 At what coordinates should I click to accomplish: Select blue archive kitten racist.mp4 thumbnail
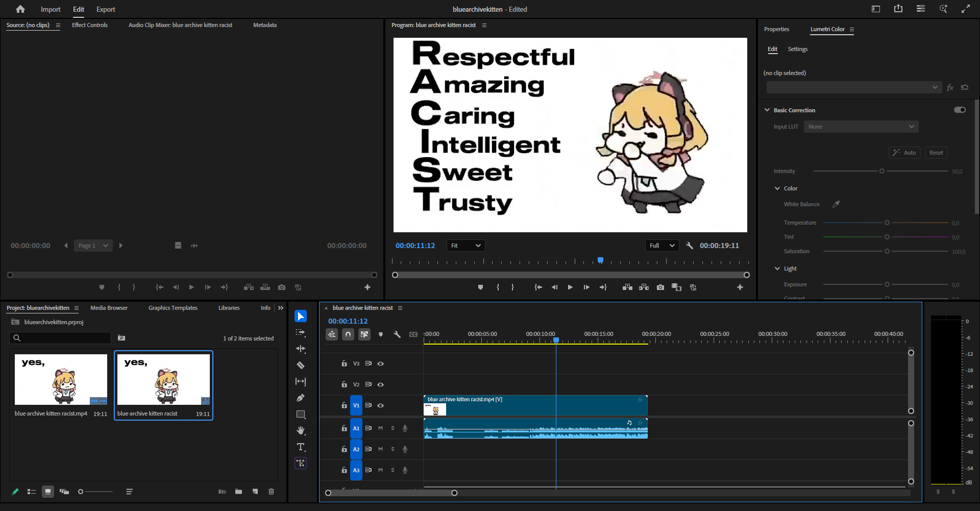[x=61, y=379]
